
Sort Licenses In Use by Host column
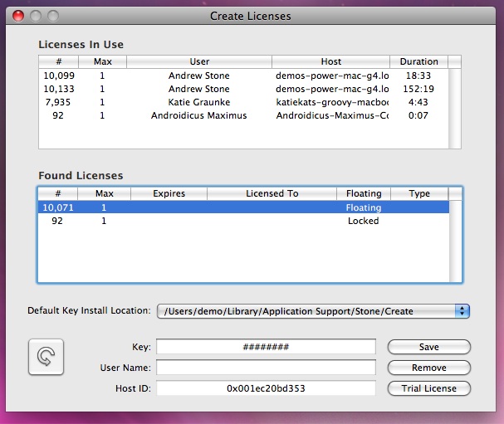[x=331, y=61]
